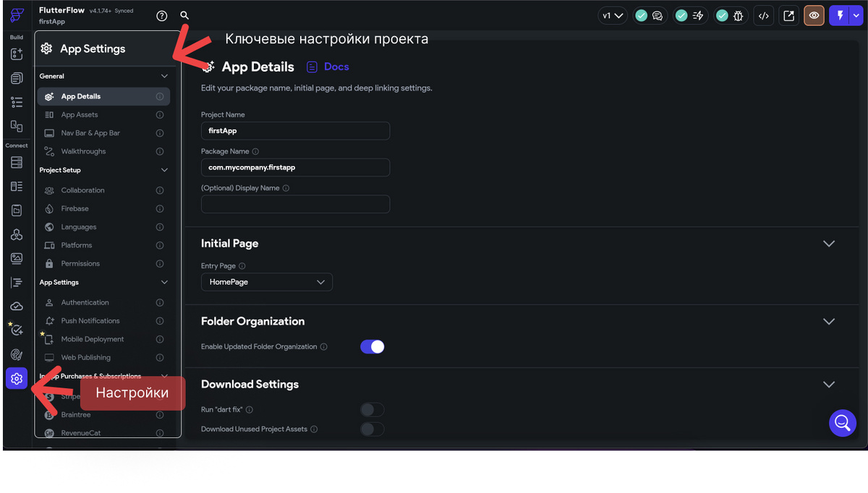Open Braintree settings
This screenshot has width=868, height=493.
pos(103,415)
